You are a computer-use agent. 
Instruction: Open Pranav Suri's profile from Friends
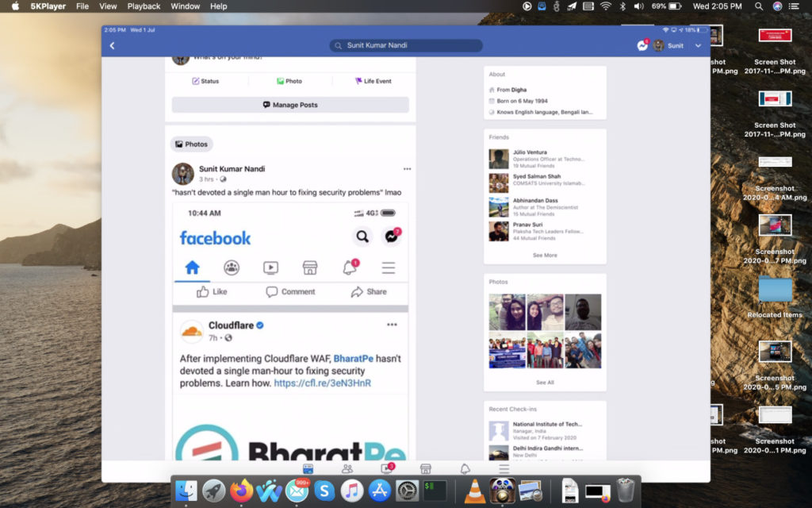coord(545,231)
